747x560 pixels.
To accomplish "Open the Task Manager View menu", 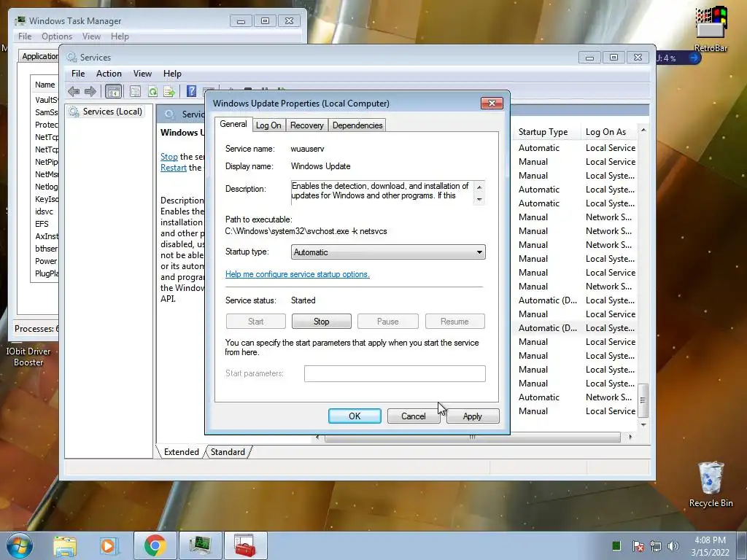I will pyautogui.click(x=91, y=36).
